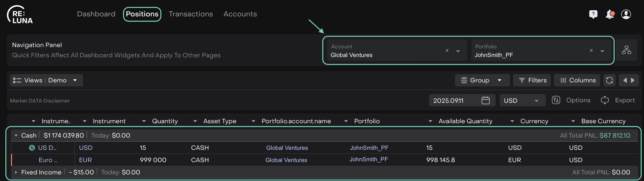
Task: Open the Account dropdown arrow
Action: coord(458,51)
